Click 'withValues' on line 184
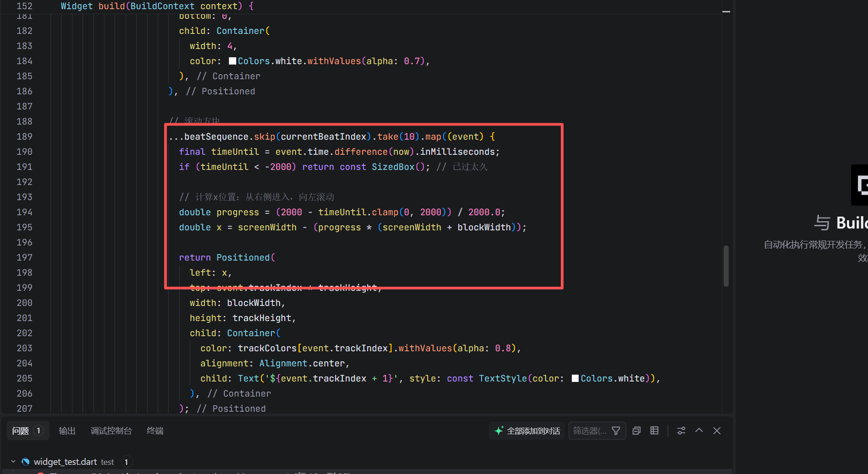 click(x=334, y=61)
